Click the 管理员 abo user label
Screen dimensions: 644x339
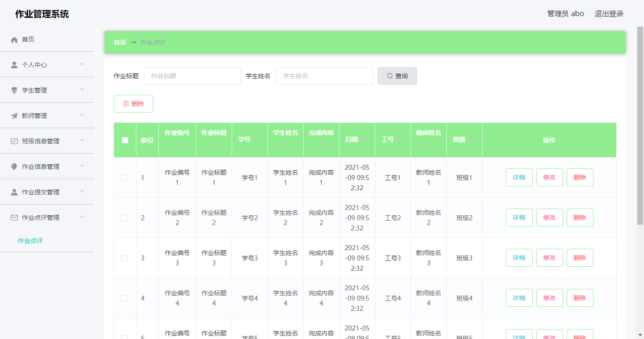[x=566, y=14]
